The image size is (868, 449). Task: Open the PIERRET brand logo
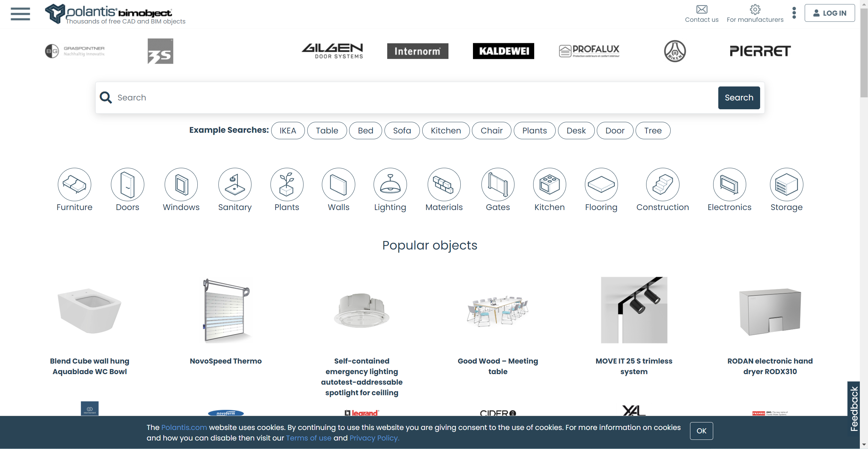(760, 51)
